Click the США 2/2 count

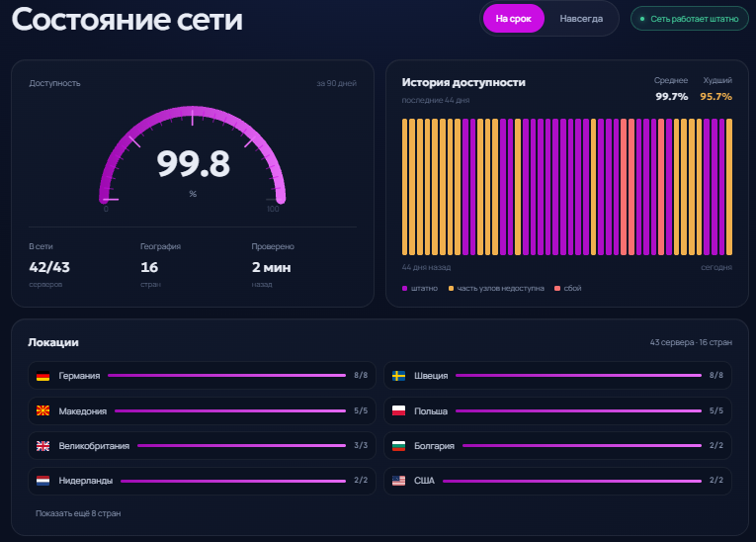coord(716,480)
